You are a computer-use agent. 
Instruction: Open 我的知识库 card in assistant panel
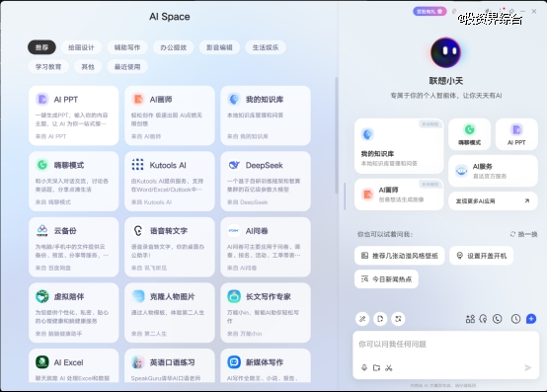pos(399,146)
